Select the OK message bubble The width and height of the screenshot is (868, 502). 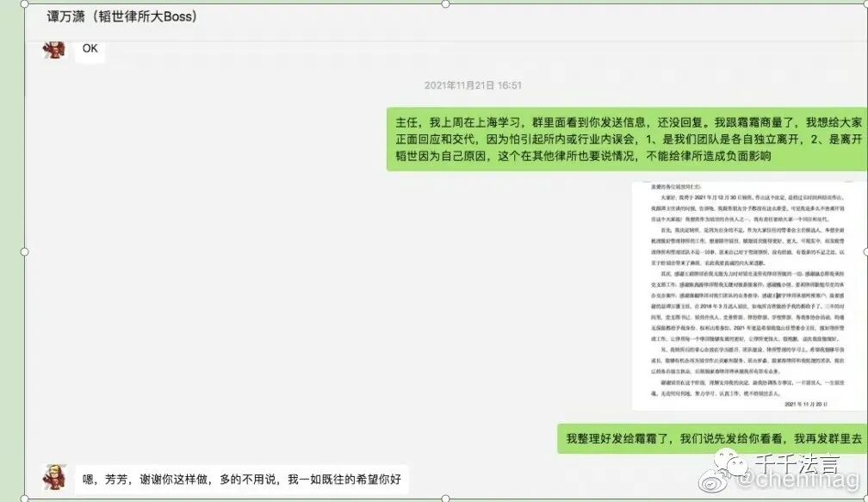(x=90, y=50)
